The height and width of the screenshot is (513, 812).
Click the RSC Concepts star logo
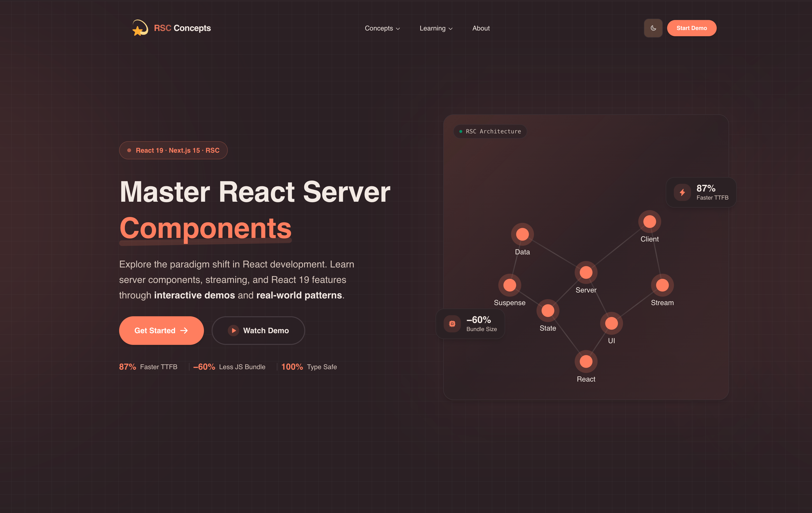coord(140,28)
